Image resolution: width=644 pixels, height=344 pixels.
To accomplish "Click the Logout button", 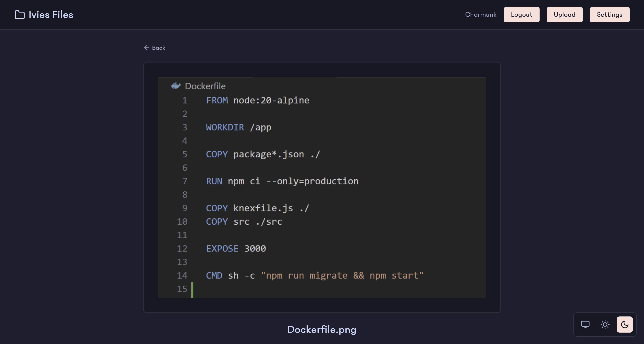I will pyautogui.click(x=521, y=15).
